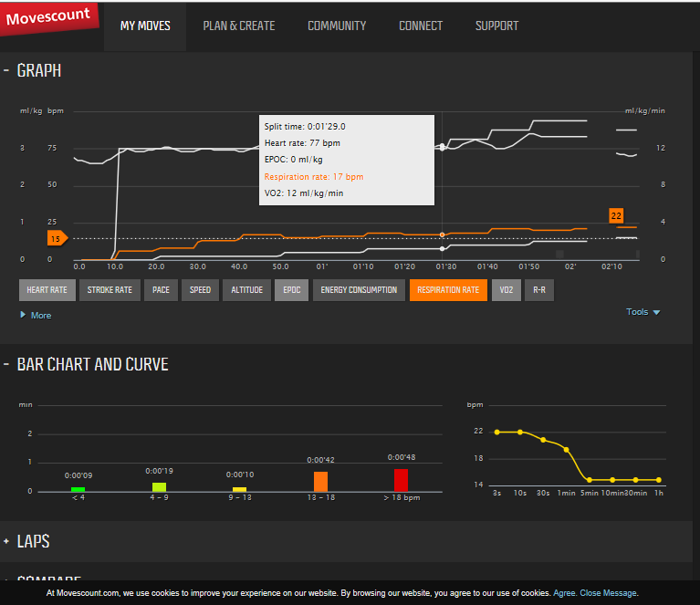
Task: Click the Movescount logo
Action: [x=49, y=19]
